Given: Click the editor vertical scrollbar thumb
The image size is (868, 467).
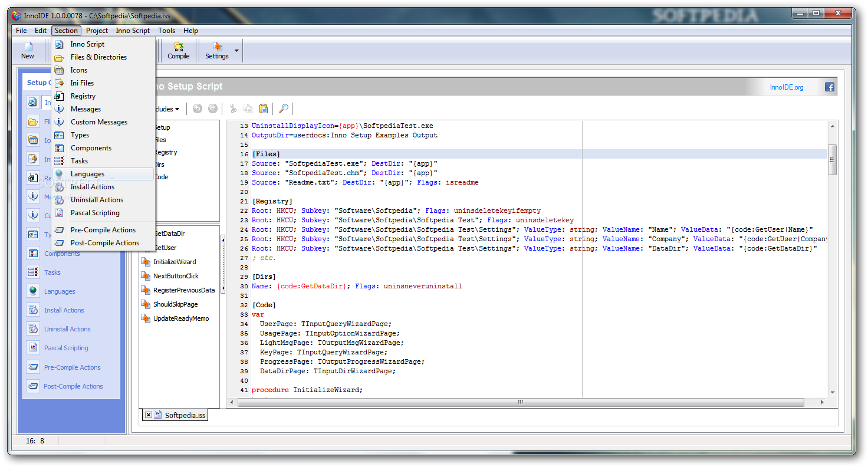Looking at the screenshot, I should [x=832, y=159].
